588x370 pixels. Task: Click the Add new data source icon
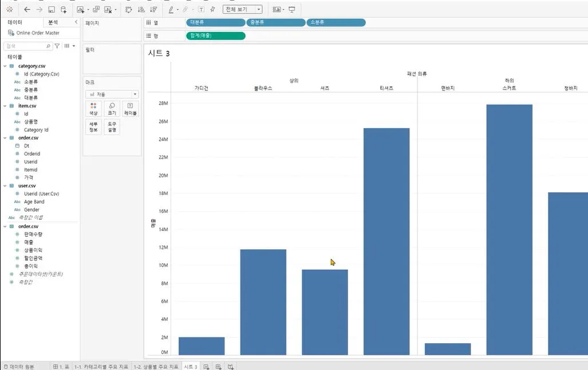pos(64,9)
